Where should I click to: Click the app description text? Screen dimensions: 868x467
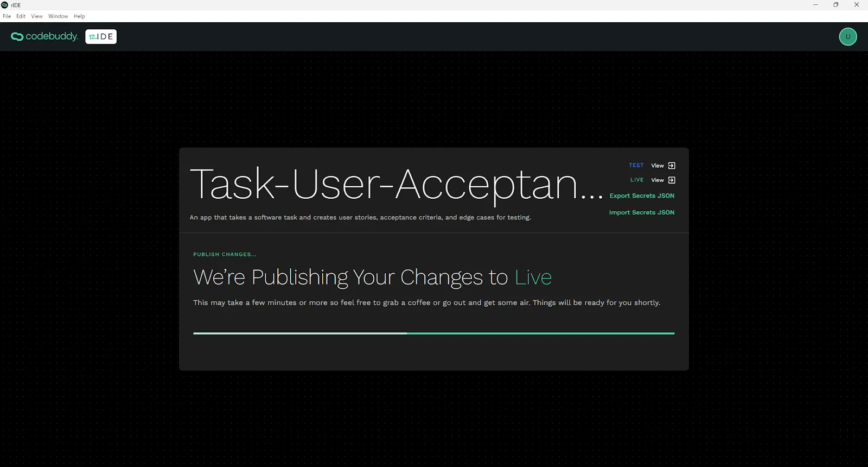(x=360, y=217)
